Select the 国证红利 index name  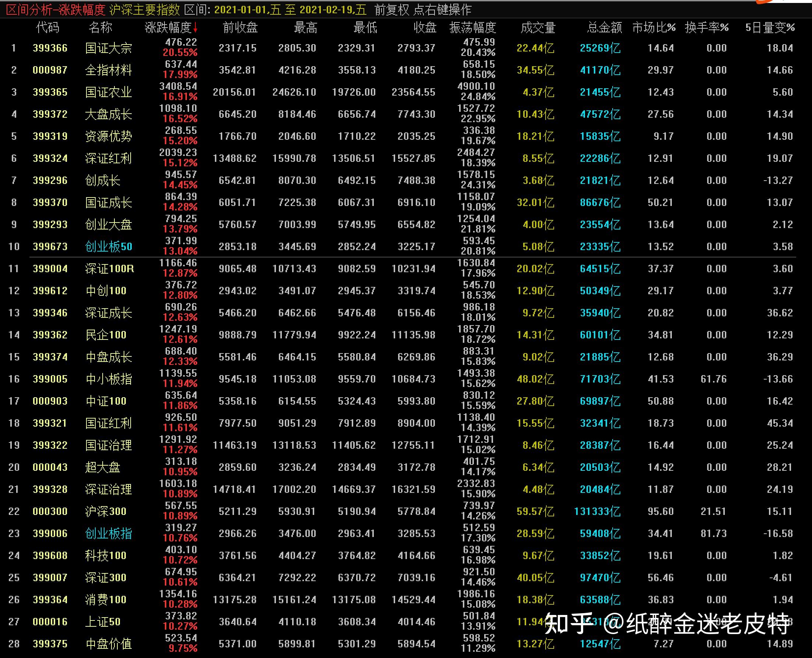[x=109, y=423]
